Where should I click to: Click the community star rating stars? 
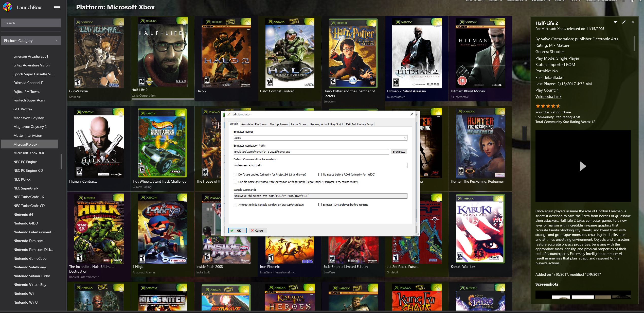coord(548,106)
